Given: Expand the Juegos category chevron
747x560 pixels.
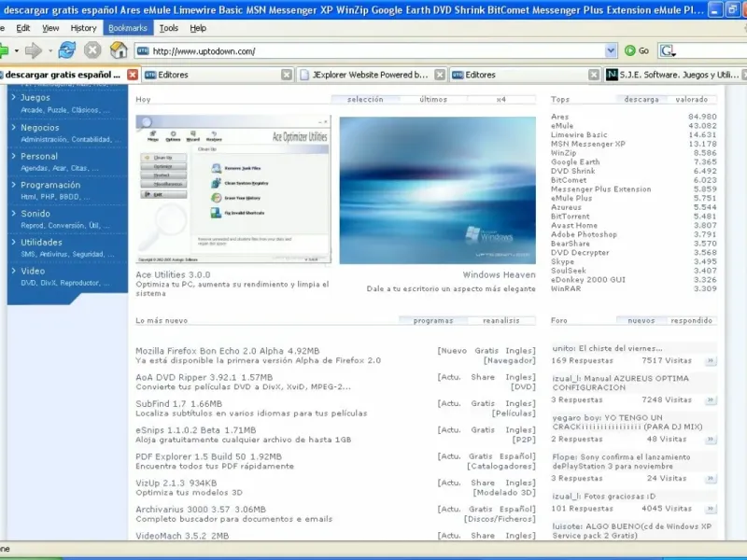Looking at the screenshot, I should pyautogui.click(x=13, y=97).
